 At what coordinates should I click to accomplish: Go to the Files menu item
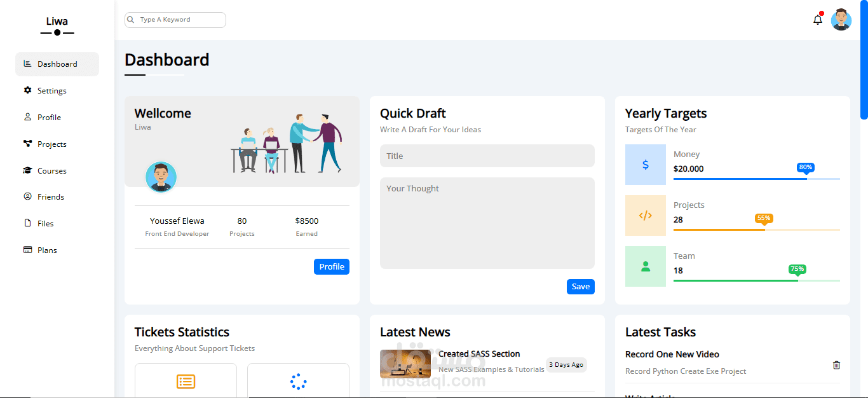(57, 224)
